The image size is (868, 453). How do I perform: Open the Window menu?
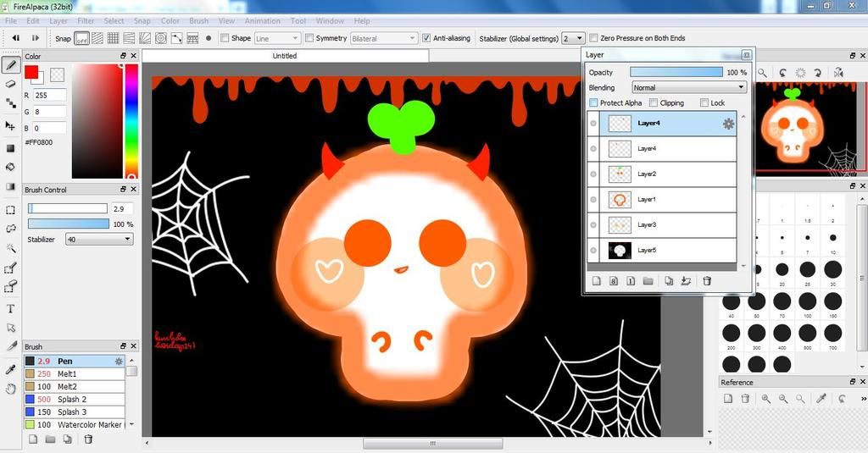(x=330, y=21)
